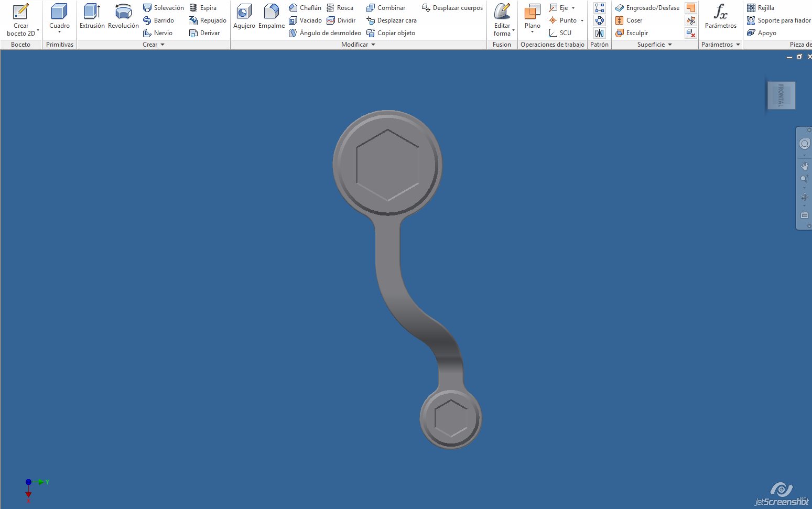Select the Barrido sweep tool

point(158,20)
